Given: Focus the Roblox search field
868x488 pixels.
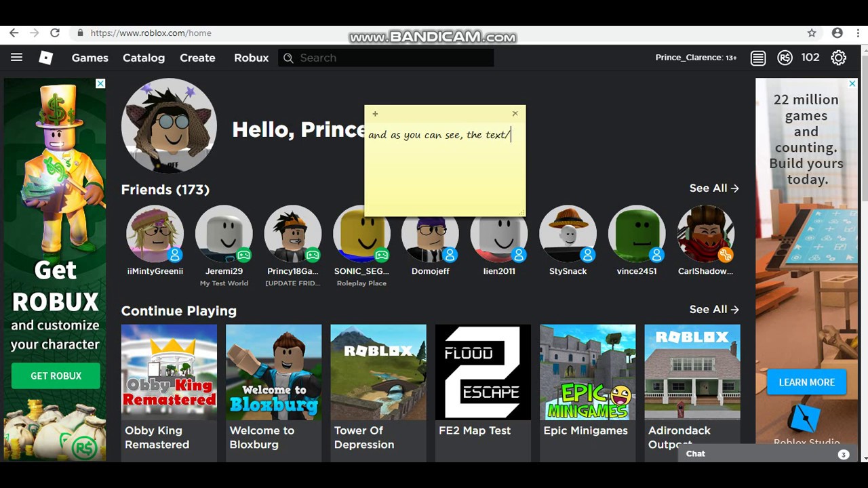Looking at the screenshot, I should (386, 58).
